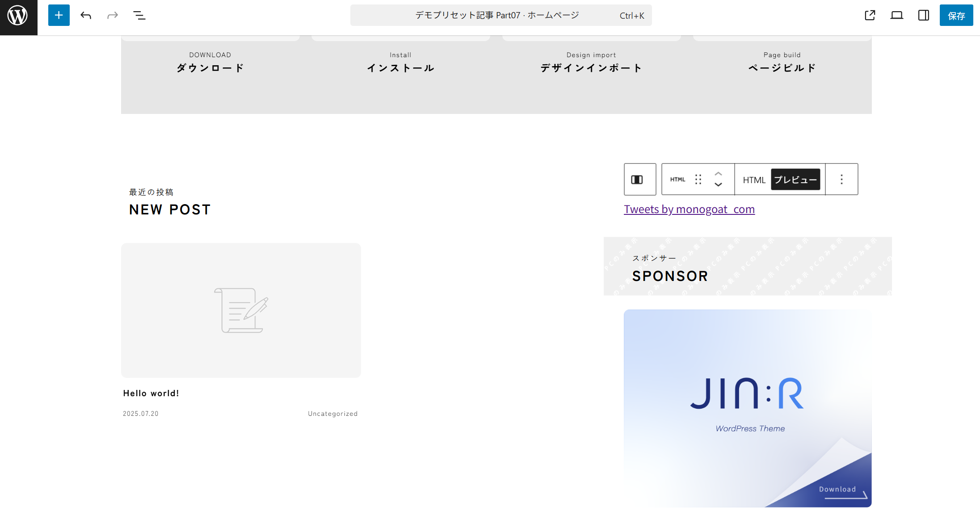Click the DOWNLOAD caption text
This screenshot has width=980, height=511.
coord(210,55)
